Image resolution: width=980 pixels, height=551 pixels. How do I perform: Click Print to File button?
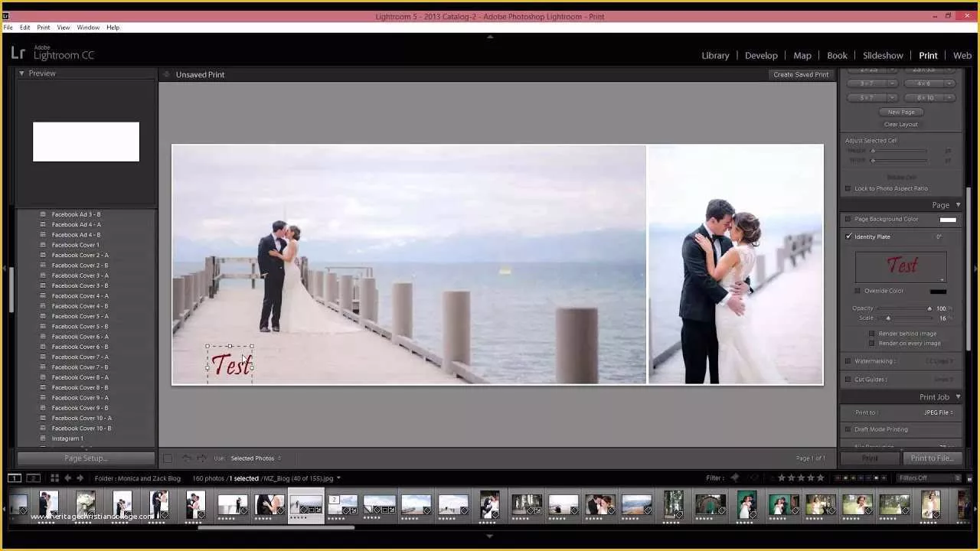coord(932,458)
